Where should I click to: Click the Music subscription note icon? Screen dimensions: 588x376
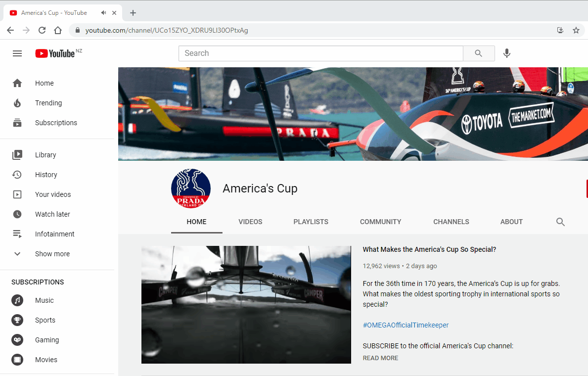17,300
